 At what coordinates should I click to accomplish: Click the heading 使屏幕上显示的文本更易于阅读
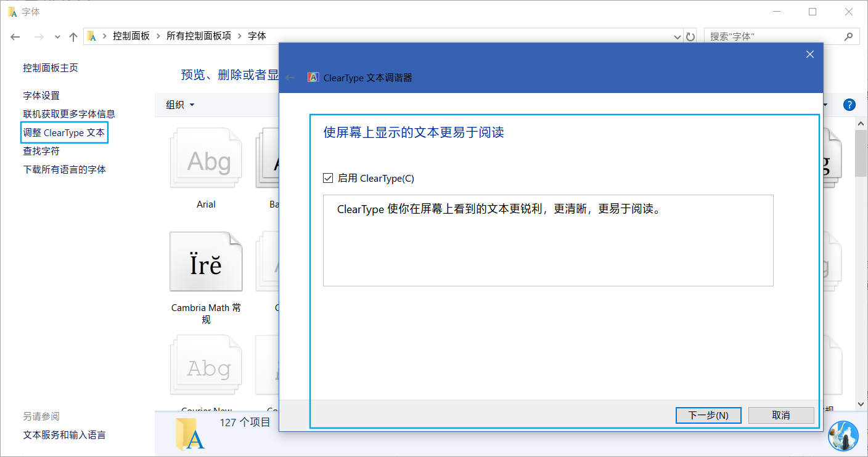[414, 132]
